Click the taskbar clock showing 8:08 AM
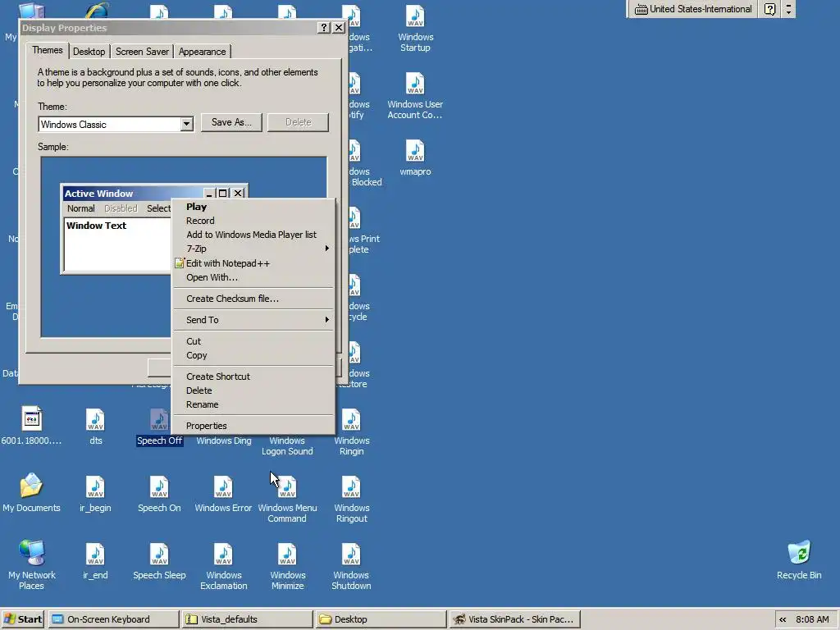Screen dimensions: 840x630 coord(812,619)
